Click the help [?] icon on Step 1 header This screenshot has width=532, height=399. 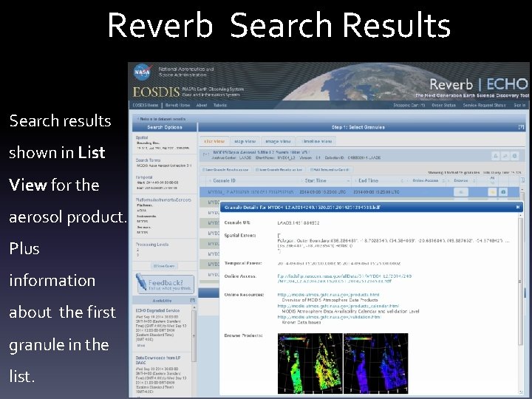pos(522,127)
